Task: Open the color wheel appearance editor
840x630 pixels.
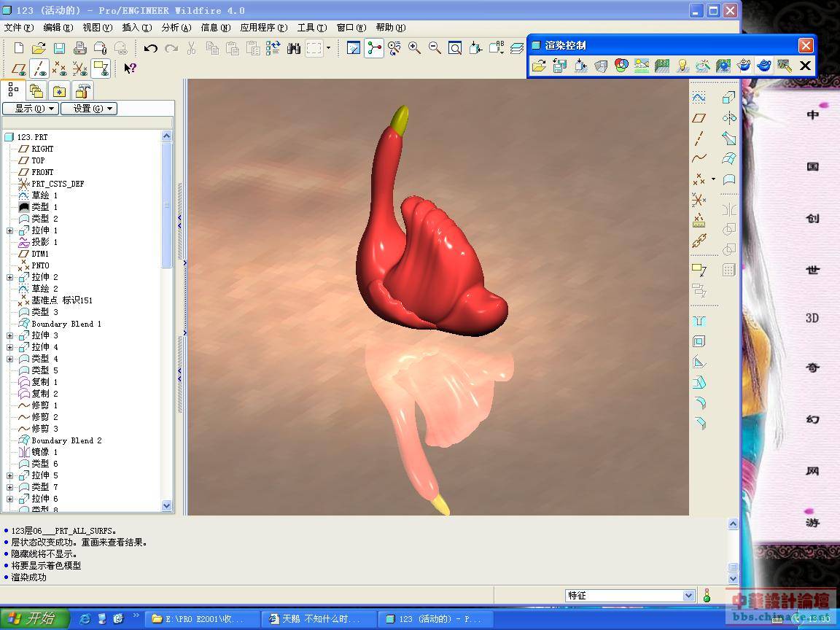Action: tap(621, 66)
